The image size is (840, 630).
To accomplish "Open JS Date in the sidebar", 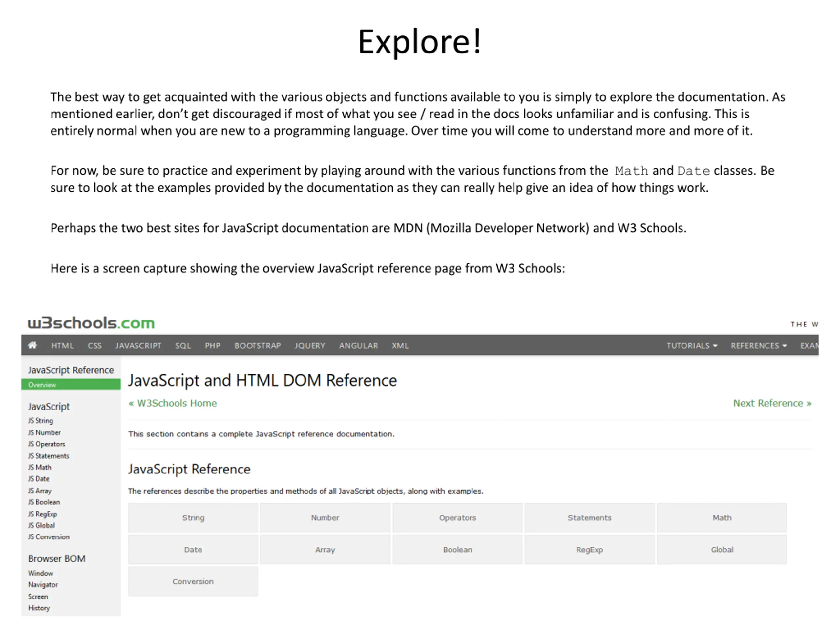I will click(x=39, y=479).
